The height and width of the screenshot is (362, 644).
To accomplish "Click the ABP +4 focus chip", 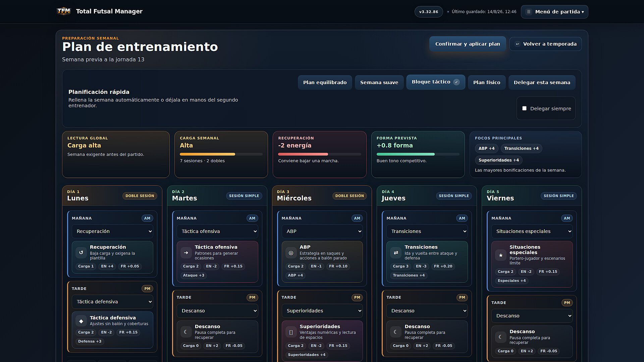I will click(486, 148).
